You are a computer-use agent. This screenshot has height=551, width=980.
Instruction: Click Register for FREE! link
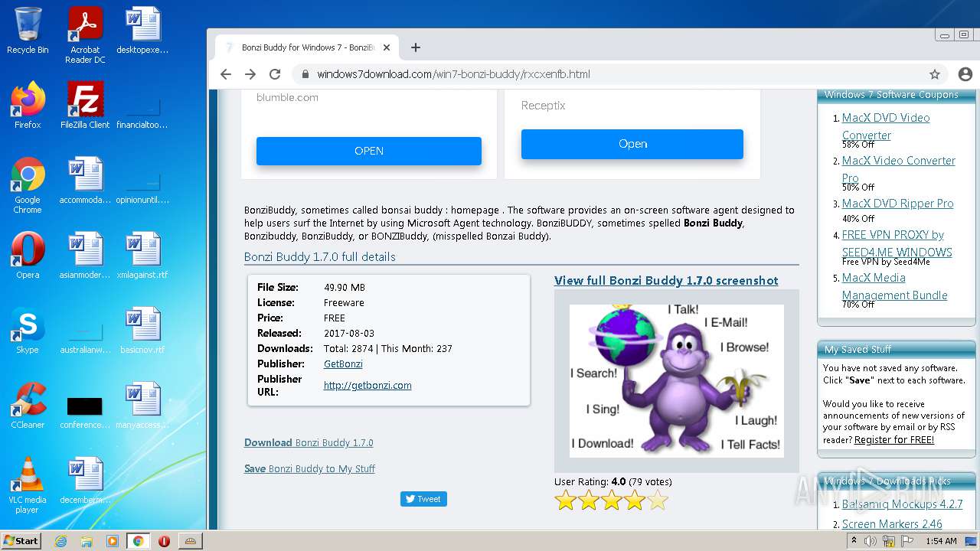pyautogui.click(x=894, y=440)
